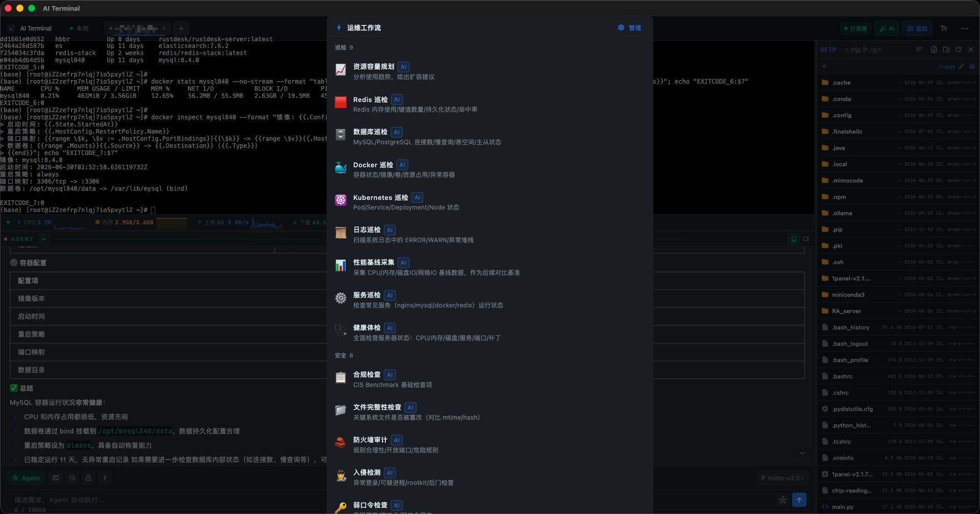Image resolution: width=980 pixels, height=514 pixels.
Task: Go back in SFTP panel
Action: (x=825, y=66)
